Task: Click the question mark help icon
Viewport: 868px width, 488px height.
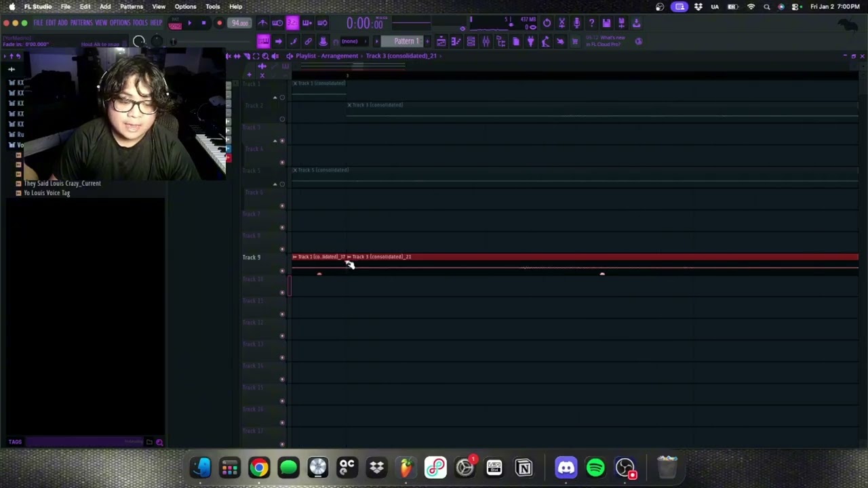Action: (x=591, y=23)
